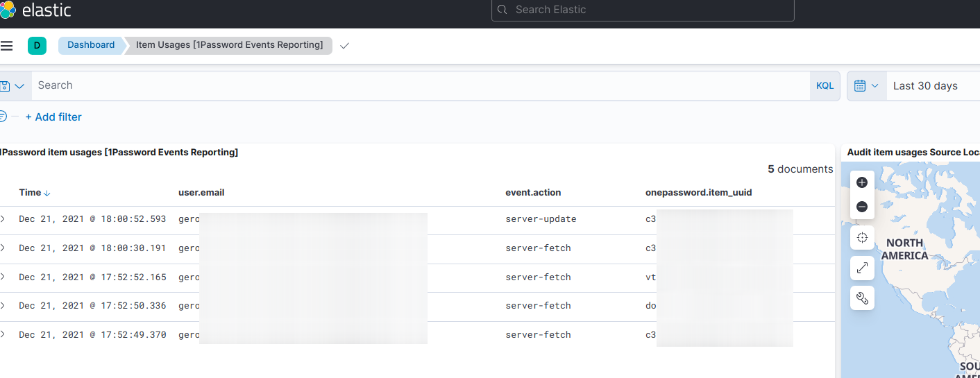Click the saved checkmark icon beside the breadcrumb
Viewport: 980px width, 378px height.
pos(344,46)
